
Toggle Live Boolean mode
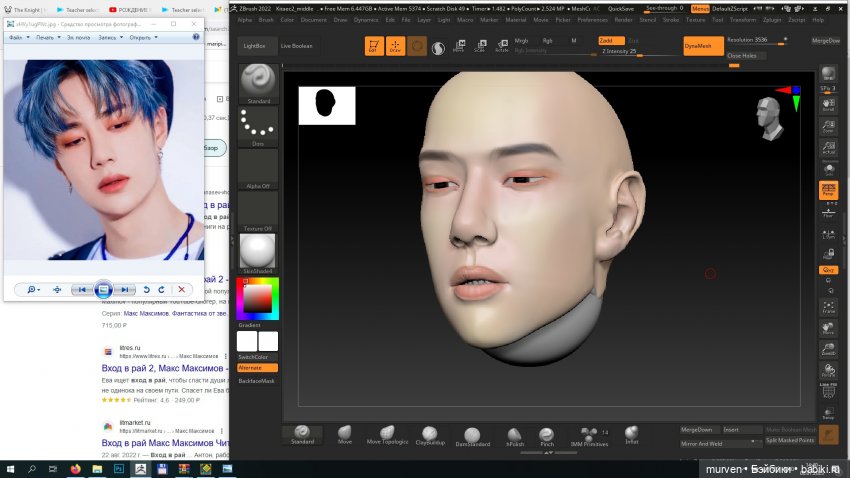pyautogui.click(x=297, y=46)
